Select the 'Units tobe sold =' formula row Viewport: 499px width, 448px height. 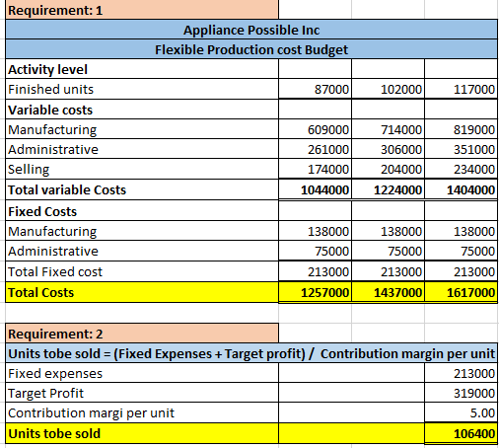pyautogui.click(x=251, y=353)
